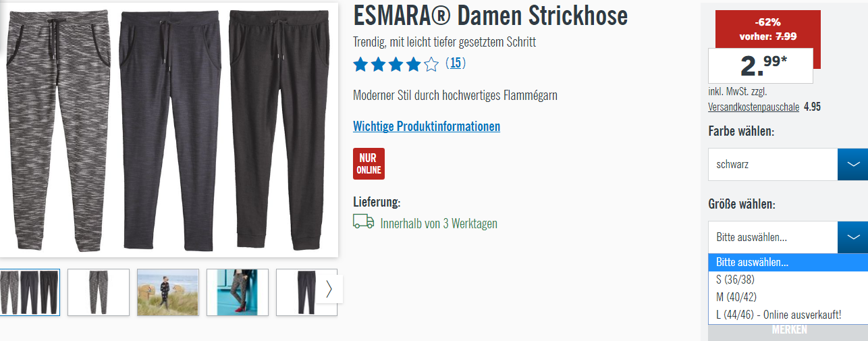Collapse the Größe wählen dropdown arrow
The image size is (868, 341).
pos(853,237)
